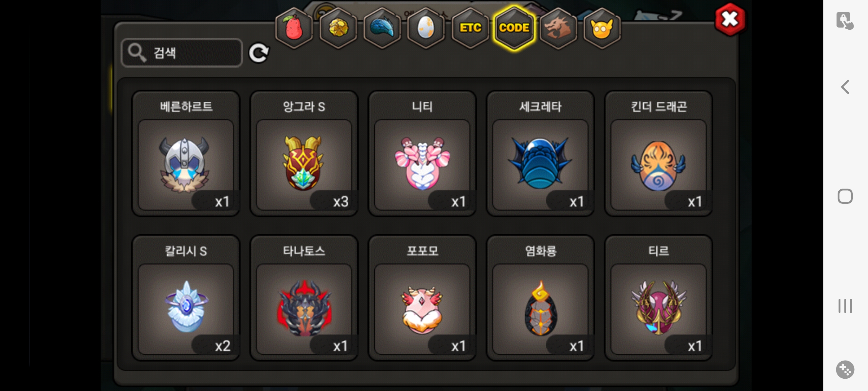
Task: Focus the 검색 search field
Action: (x=182, y=53)
